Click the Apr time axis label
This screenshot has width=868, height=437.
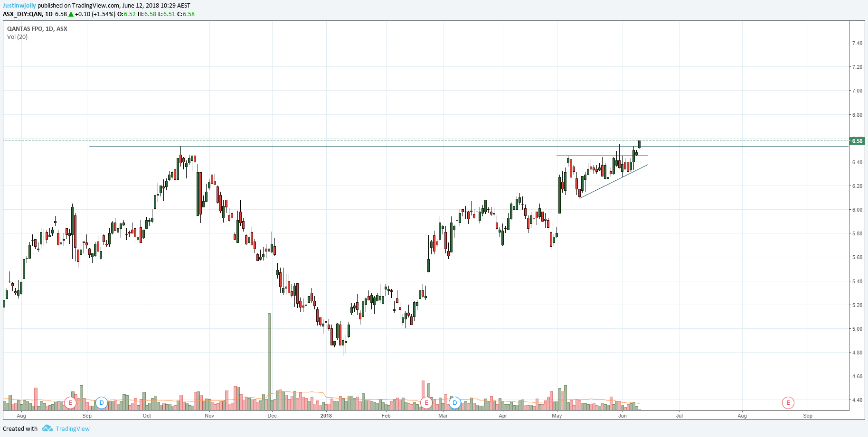click(503, 416)
